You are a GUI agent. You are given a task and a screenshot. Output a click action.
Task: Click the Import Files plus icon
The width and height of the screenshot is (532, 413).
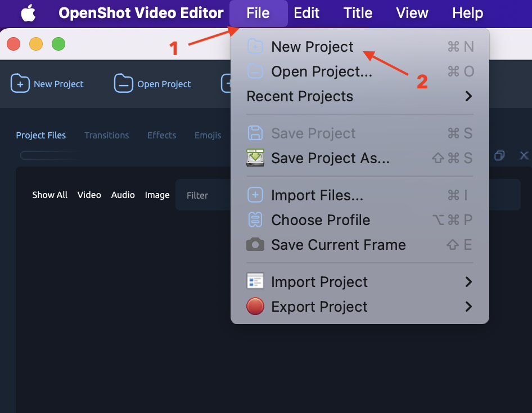point(255,195)
